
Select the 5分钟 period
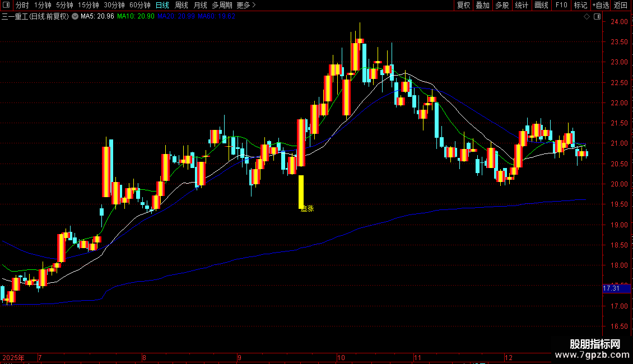[x=64, y=5]
